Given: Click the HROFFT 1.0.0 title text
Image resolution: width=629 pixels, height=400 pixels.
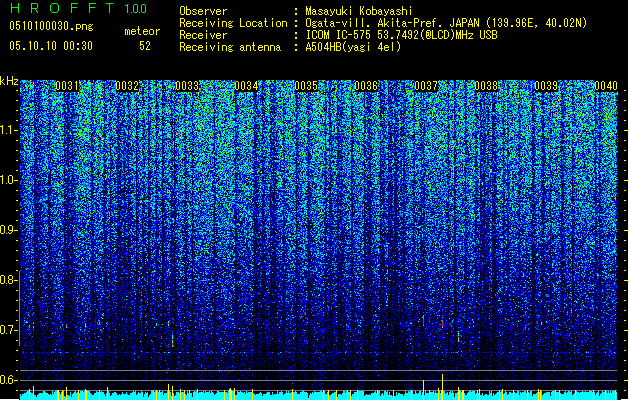Looking at the screenshot, I should [78, 8].
